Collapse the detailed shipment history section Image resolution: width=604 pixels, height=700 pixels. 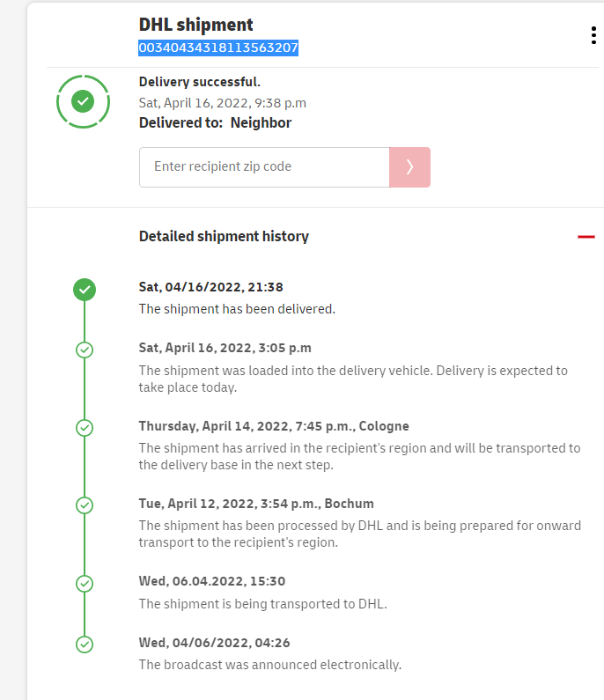click(586, 237)
